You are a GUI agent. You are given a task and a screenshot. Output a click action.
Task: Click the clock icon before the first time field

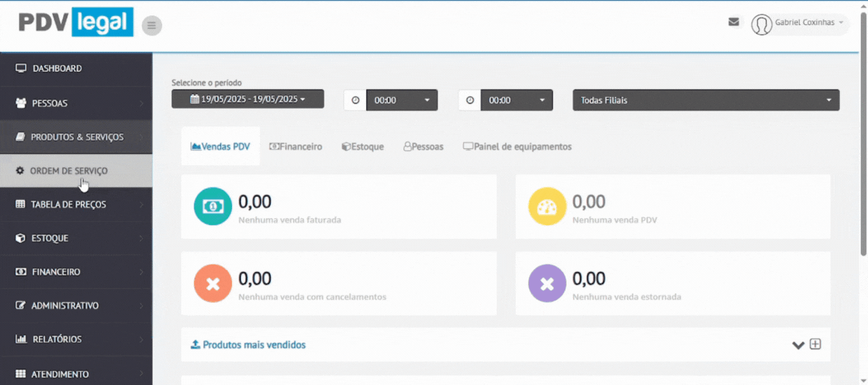pyautogui.click(x=355, y=100)
